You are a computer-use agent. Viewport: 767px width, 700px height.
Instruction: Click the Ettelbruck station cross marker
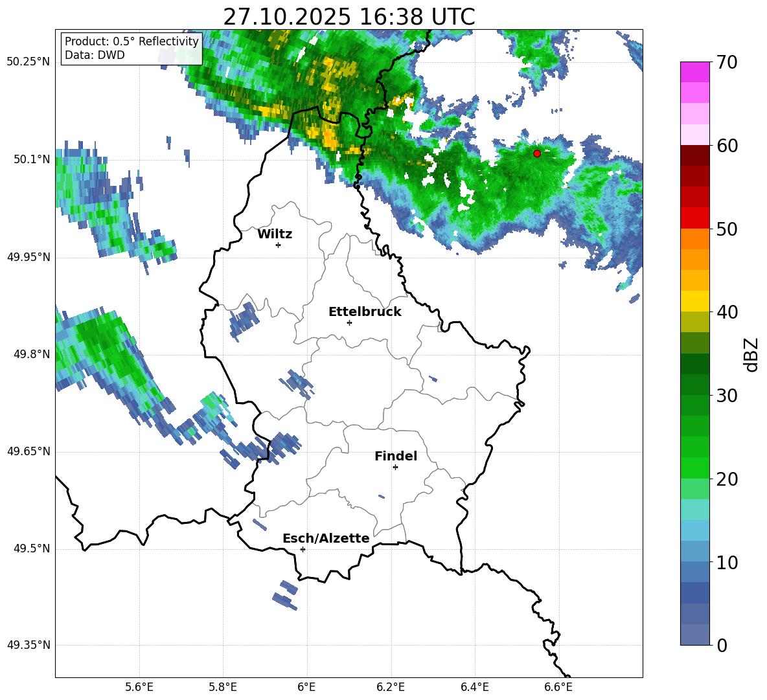[349, 322]
